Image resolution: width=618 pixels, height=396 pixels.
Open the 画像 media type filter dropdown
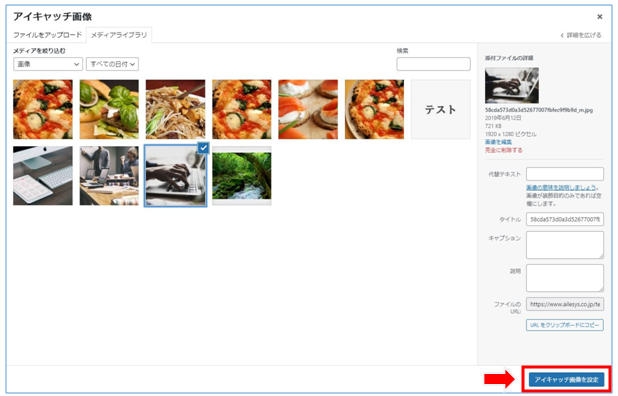point(48,64)
